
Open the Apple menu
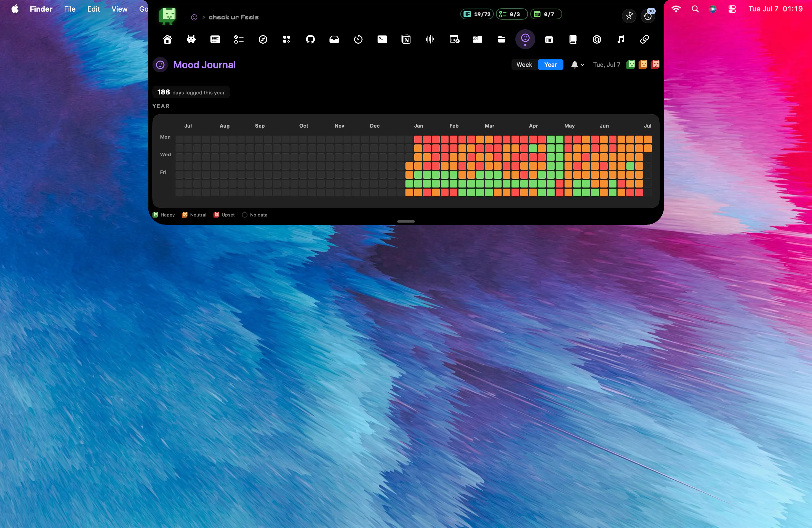coord(15,9)
